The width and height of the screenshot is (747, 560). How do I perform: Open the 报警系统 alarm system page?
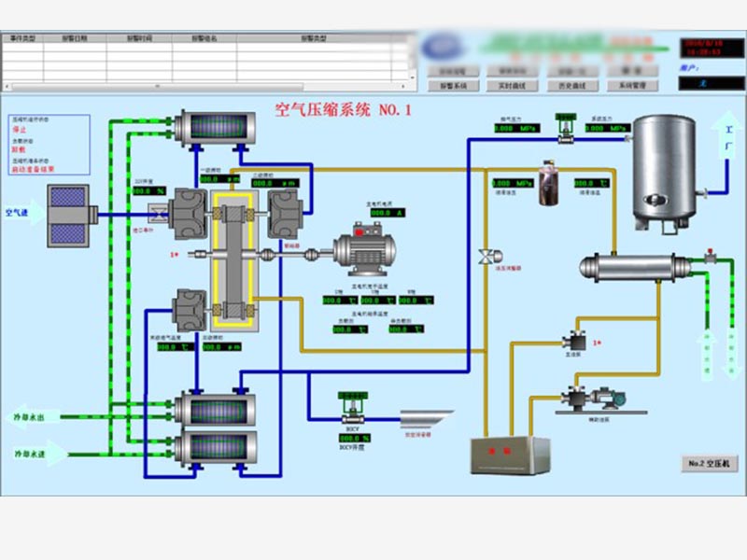453,86
